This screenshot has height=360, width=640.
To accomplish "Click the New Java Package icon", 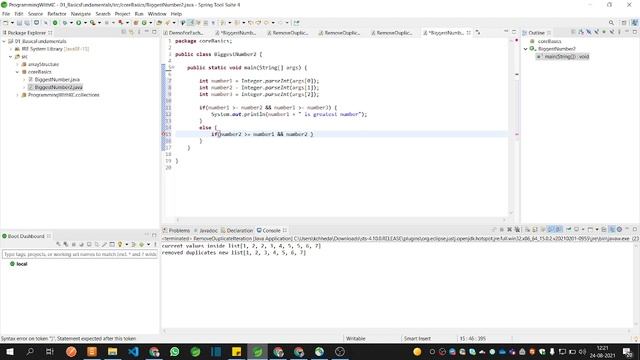I will point(136,23).
